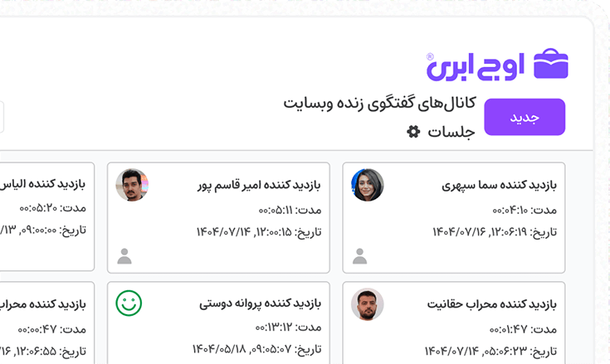Image resolution: width=610 pixels, height=364 pixels.
Task: Select the کانال‌های گفتگوی زنده وبسایت heading
Action: coord(380,104)
